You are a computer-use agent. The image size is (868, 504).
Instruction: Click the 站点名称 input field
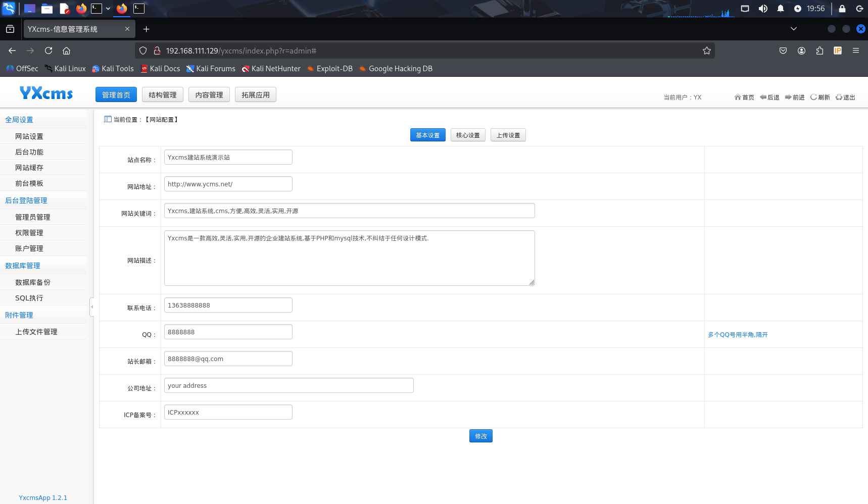[x=228, y=157]
